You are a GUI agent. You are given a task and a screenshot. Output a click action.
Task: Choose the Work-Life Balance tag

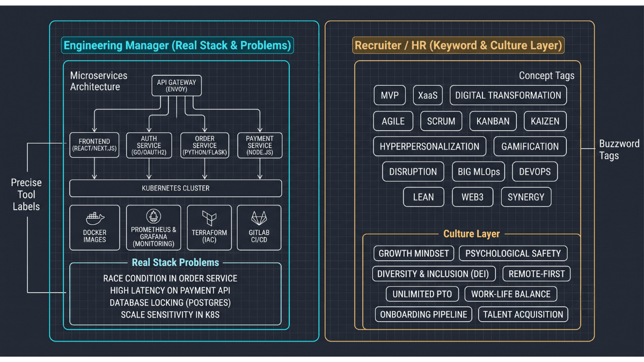click(511, 294)
